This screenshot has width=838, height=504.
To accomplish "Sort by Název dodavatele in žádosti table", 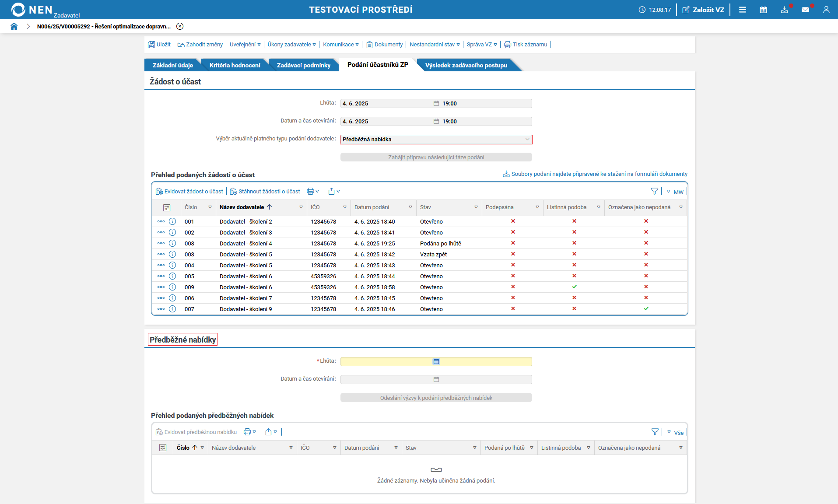I will click(245, 207).
